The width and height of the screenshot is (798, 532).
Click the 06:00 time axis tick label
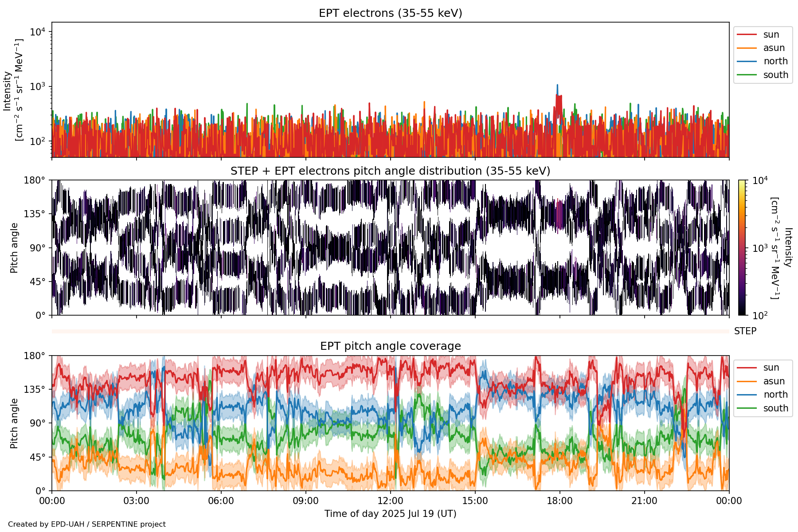pyautogui.click(x=221, y=501)
